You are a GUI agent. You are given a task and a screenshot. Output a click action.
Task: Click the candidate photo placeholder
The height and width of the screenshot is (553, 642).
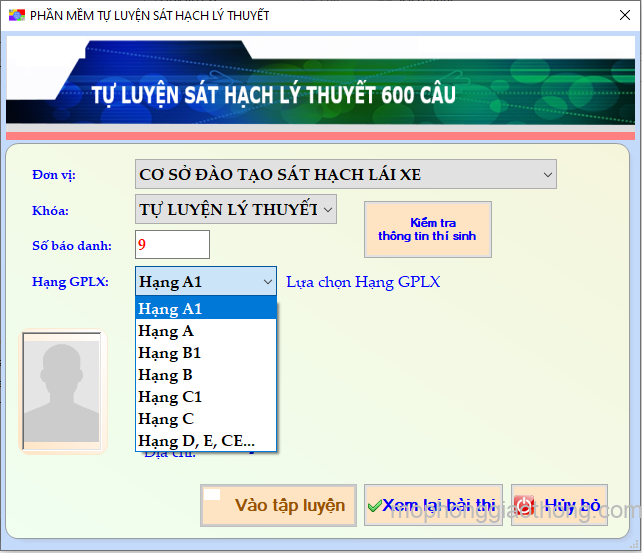(62, 391)
